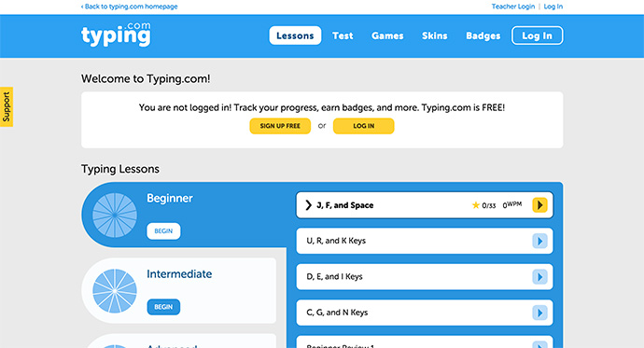The width and height of the screenshot is (644, 348).
Task: View the Badges tab
Action: (483, 35)
